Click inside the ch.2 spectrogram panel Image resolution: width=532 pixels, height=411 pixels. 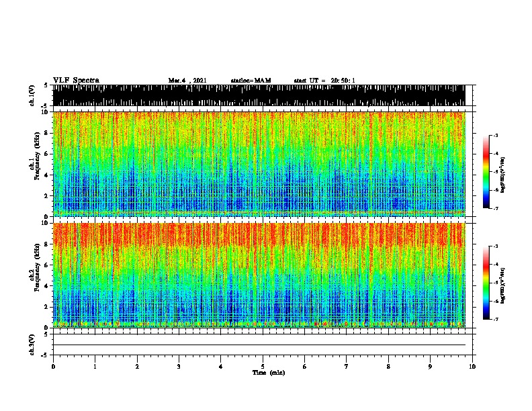pos(259,275)
